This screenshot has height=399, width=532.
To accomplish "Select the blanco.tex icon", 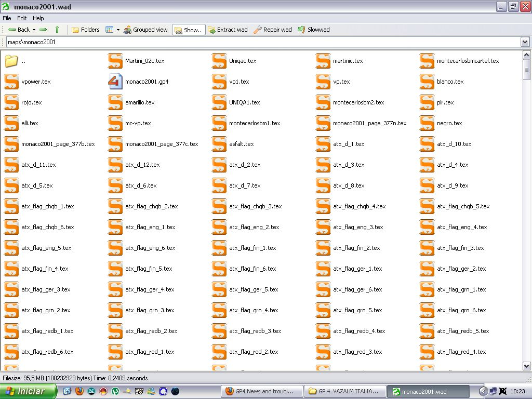I will pos(427,82).
